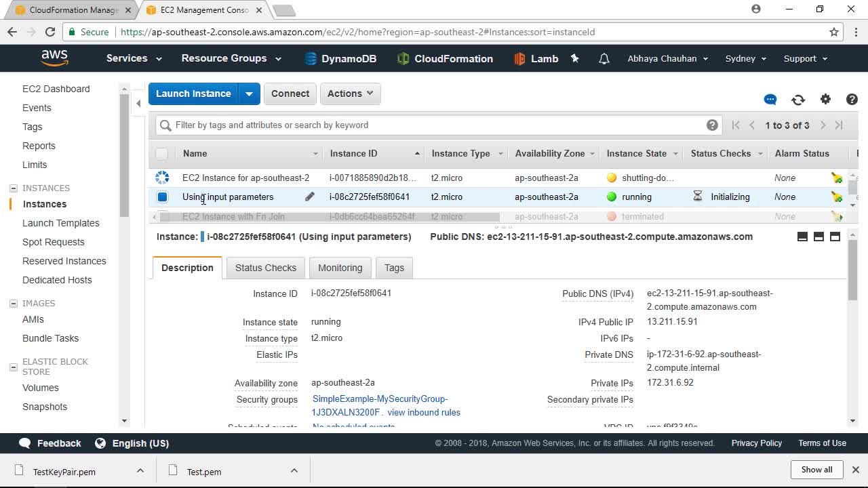Image resolution: width=868 pixels, height=488 pixels.
Task: Deselect the 'Using input parameters' instance checkbox
Action: pos(162,197)
